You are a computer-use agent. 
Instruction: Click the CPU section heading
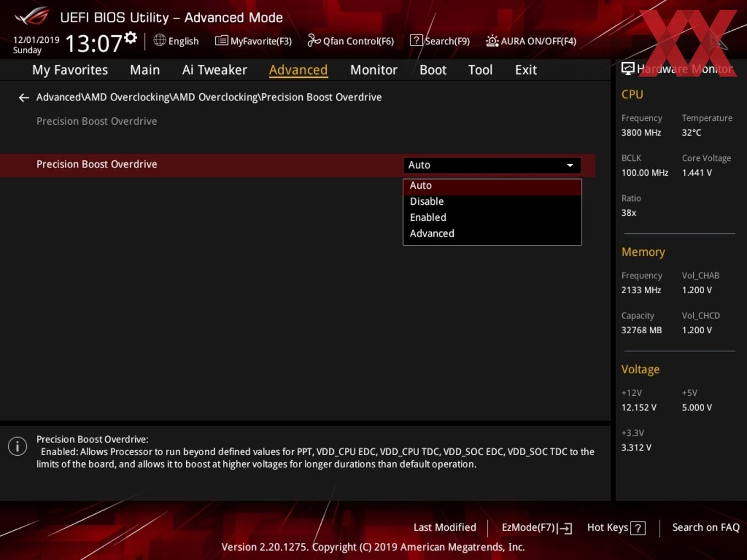point(632,94)
